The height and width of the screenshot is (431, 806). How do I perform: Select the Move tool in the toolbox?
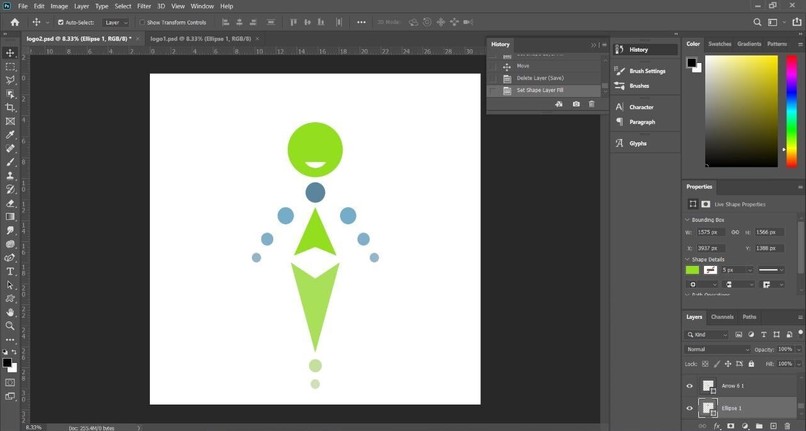(x=10, y=53)
